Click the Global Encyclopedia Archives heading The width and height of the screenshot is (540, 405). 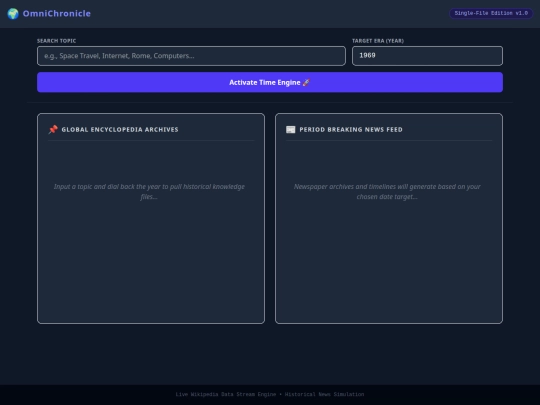[120, 129]
